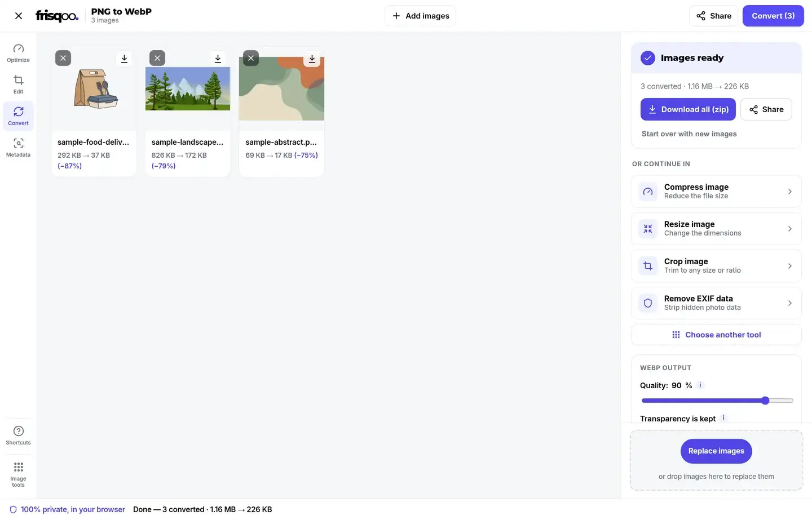Show keyboard Shortcuts help
The height and width of the screenshot is (520, 812).
tap(19, 435)
